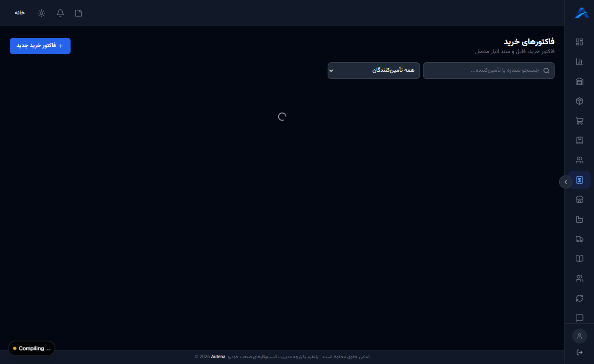Open the circular refresh arrows sidebar icon
Image resolution: width=594 pixels, height=364 pixels.
tap(579, 298)
